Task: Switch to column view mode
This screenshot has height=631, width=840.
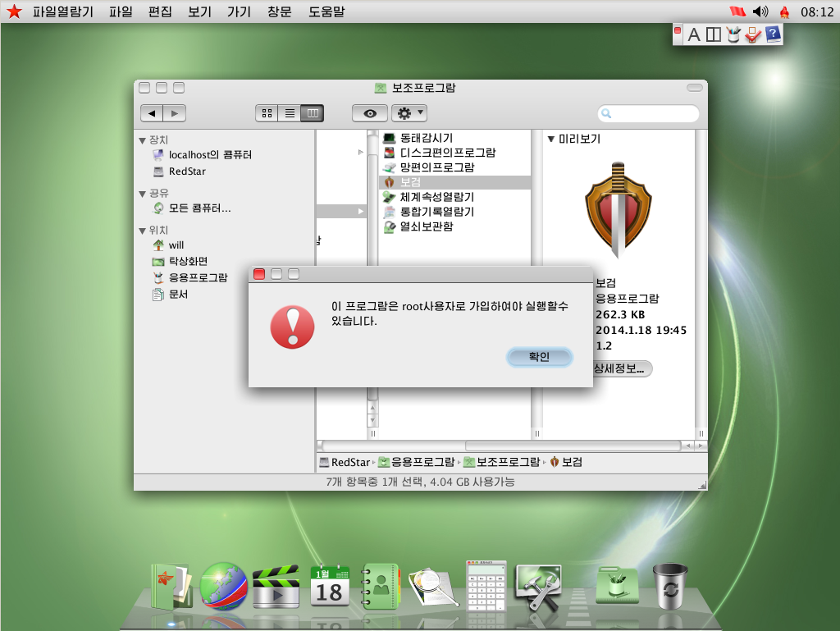Action: 313,113
